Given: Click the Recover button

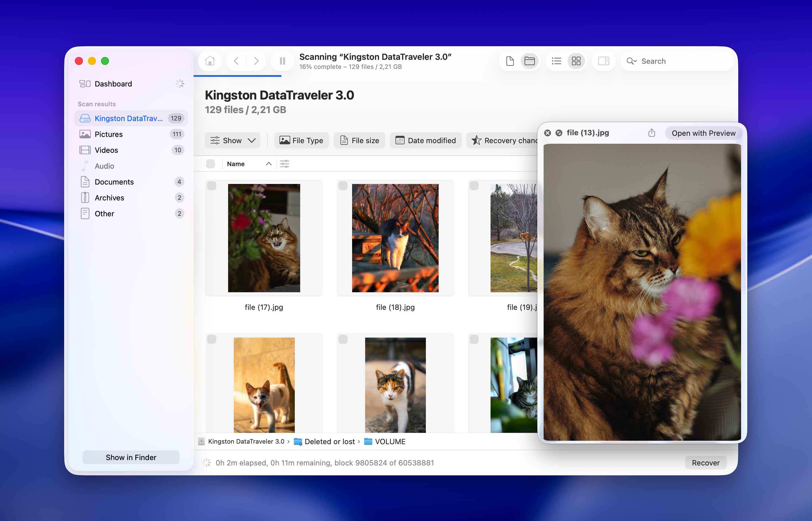Looking at the screenshot, I should pos(705,463).
